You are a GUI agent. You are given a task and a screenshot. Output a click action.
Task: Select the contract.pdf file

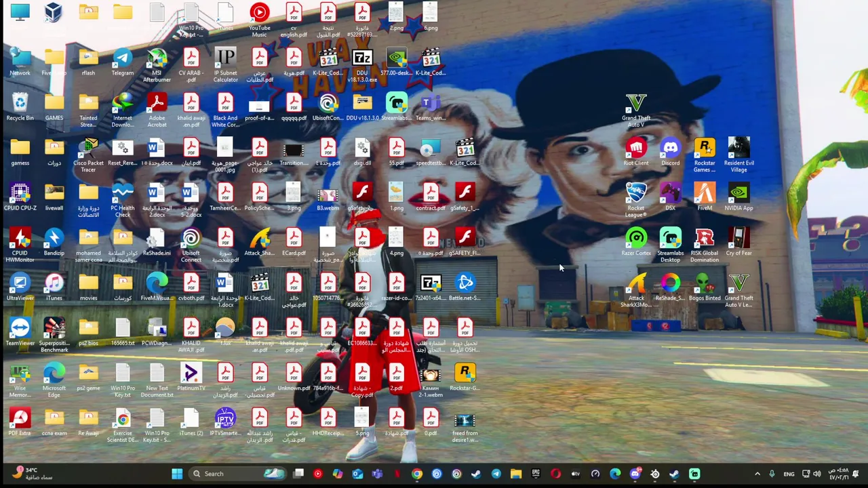coord(431,197)
